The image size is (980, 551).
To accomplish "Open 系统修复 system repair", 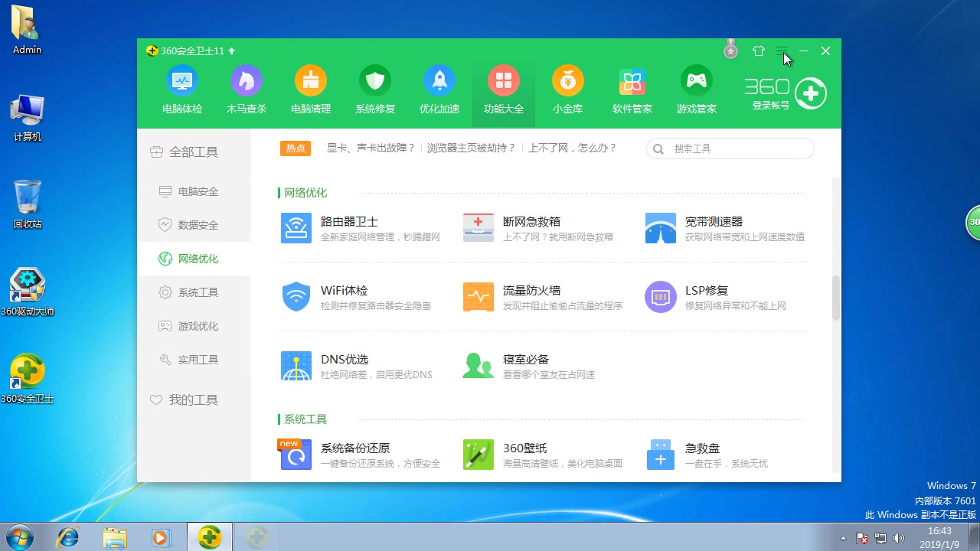I will tap(375, 90).
